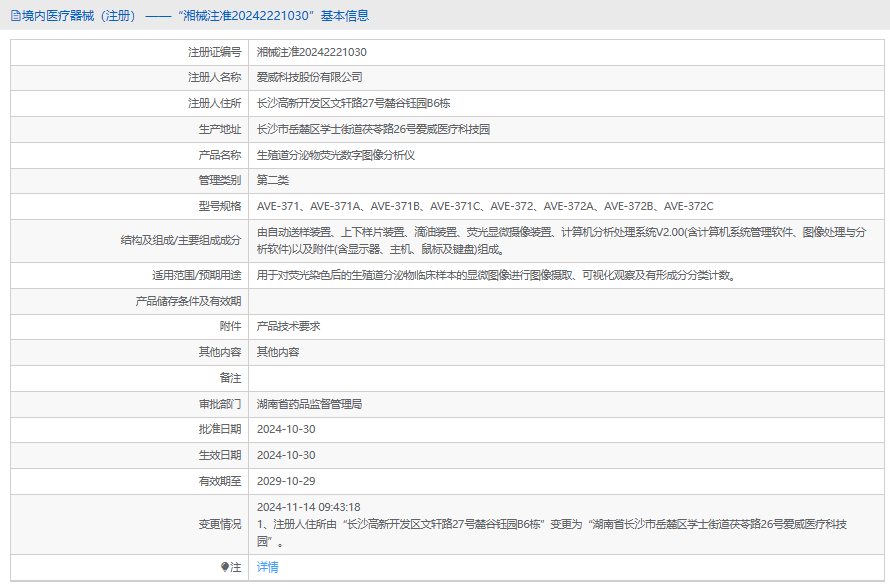Click the 有效期至 row label
Viewport: 890px width, 586px height.
click(x=220, y=481)
